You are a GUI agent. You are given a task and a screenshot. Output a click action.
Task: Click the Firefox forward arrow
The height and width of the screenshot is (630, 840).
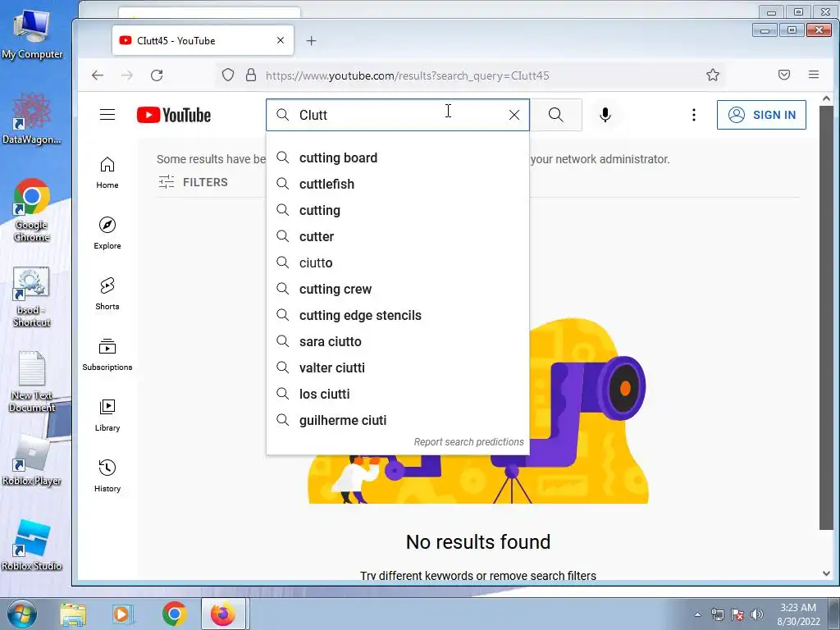click(x=127, y=75)
